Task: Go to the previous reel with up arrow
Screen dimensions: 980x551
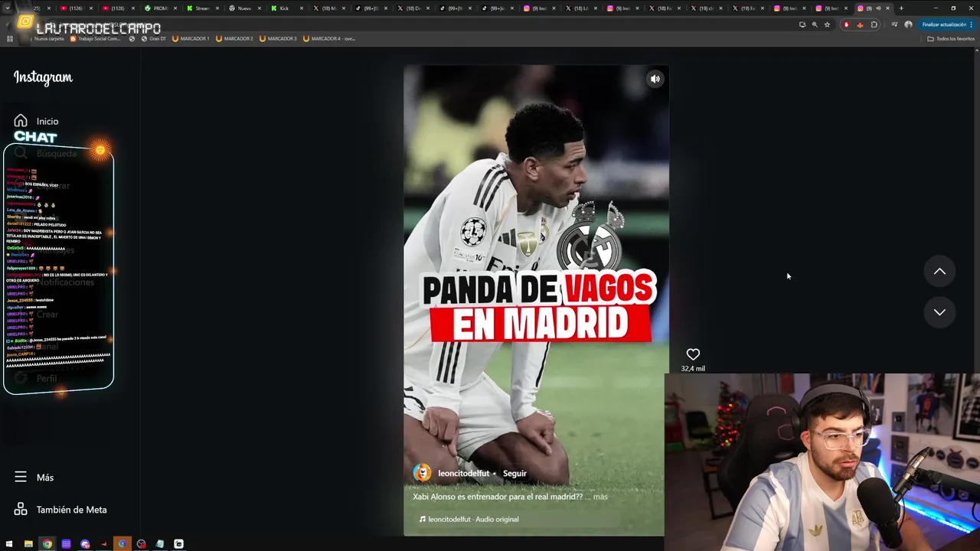Action: tap(939, 272)
